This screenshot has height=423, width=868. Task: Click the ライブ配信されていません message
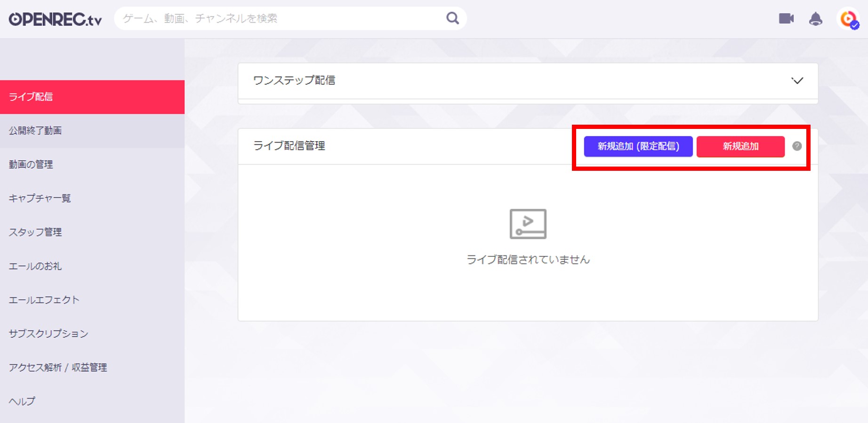pos(528,260)
